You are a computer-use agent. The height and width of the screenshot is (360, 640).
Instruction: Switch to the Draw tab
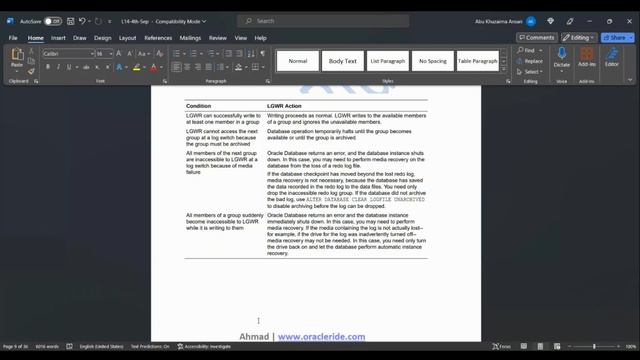(x=80, y=38)
